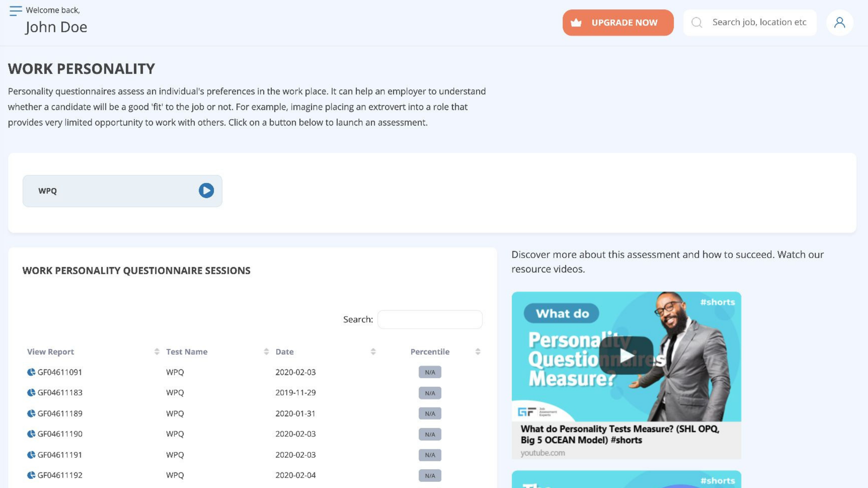The height and width of the screenshot is (488, 868).
Task: Click the WPQ assessment card
Action: coord(122,191)
